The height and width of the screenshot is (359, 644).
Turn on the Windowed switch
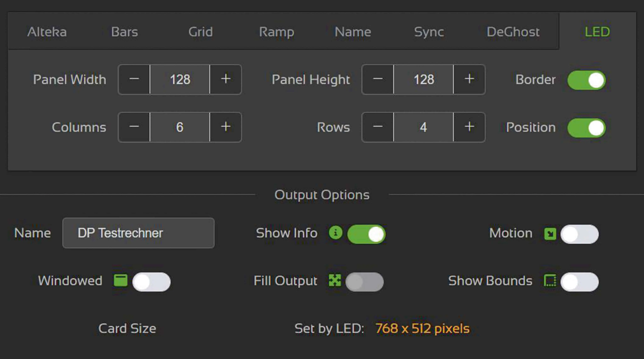click(x=152, y=282)
